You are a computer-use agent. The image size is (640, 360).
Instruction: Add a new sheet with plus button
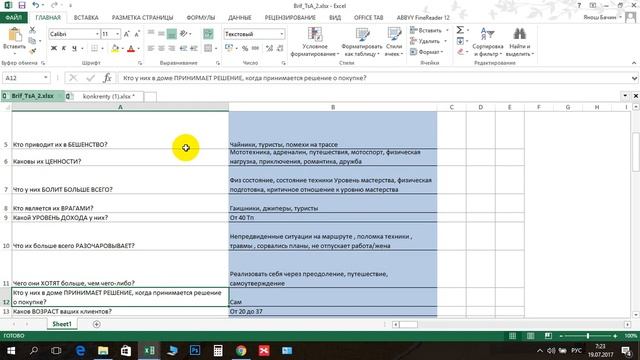[97, 324]
